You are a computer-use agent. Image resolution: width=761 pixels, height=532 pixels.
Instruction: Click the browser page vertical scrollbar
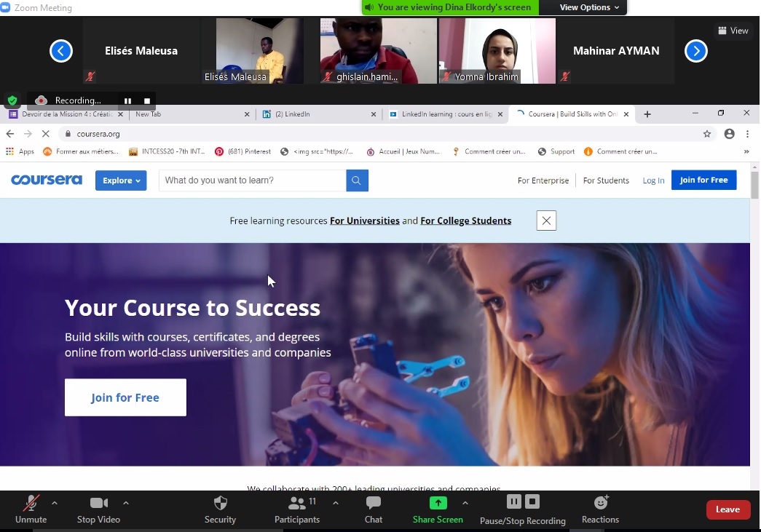tap(754, 186)
